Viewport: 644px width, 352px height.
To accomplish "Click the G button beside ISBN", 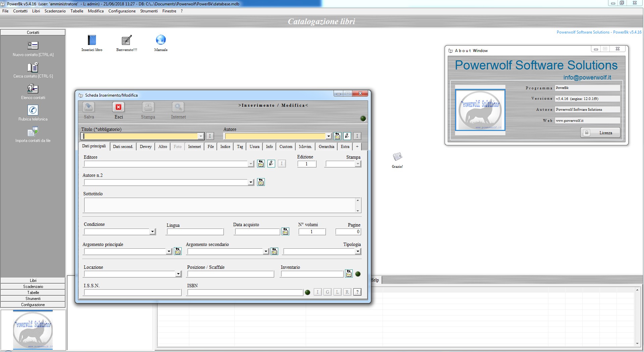I will click(x=328, y=292).
